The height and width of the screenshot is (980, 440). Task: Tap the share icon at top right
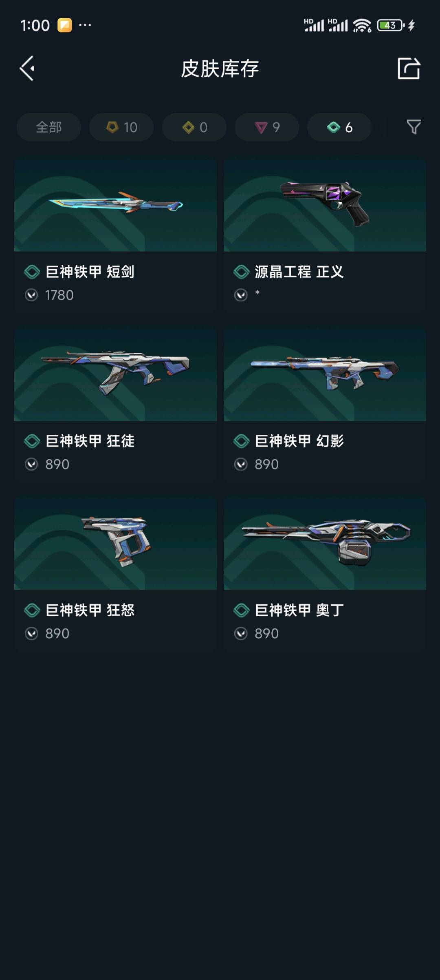409,68
